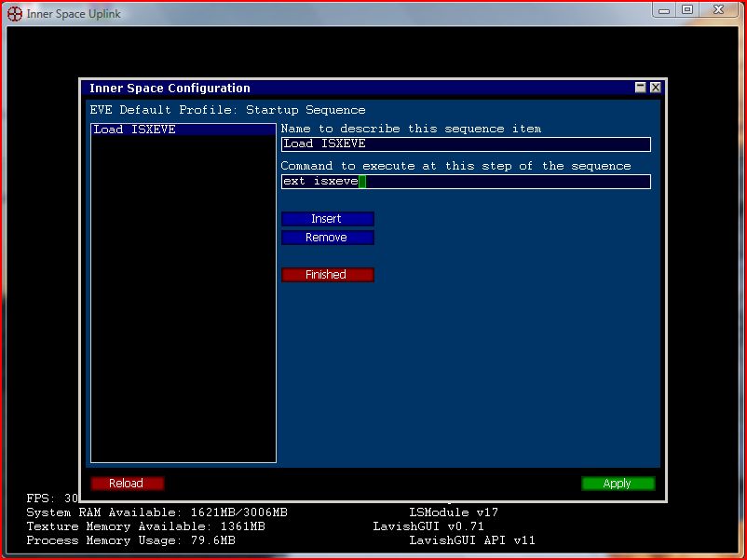Click the Inner Space Uplink window title

(75, 14)
